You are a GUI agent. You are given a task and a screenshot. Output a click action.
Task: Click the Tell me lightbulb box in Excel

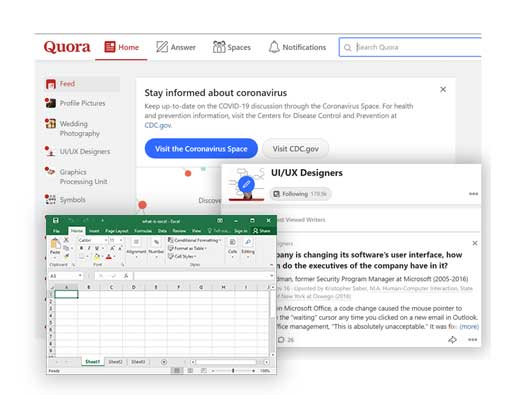tap(219, 231)
